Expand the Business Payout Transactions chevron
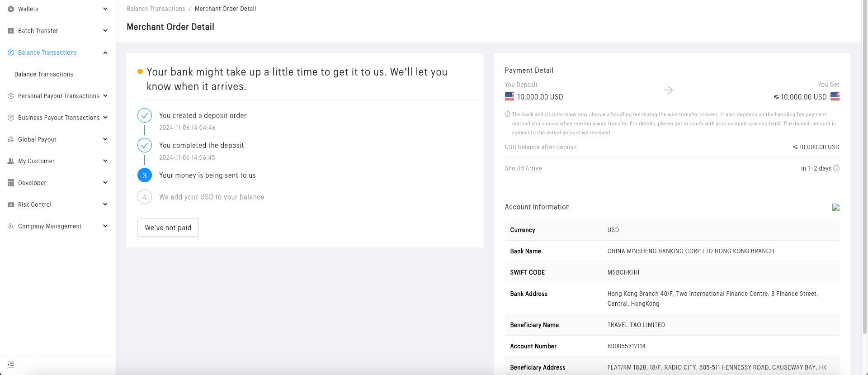The height and width of the screenshot is (375, 868). (105, 118)
